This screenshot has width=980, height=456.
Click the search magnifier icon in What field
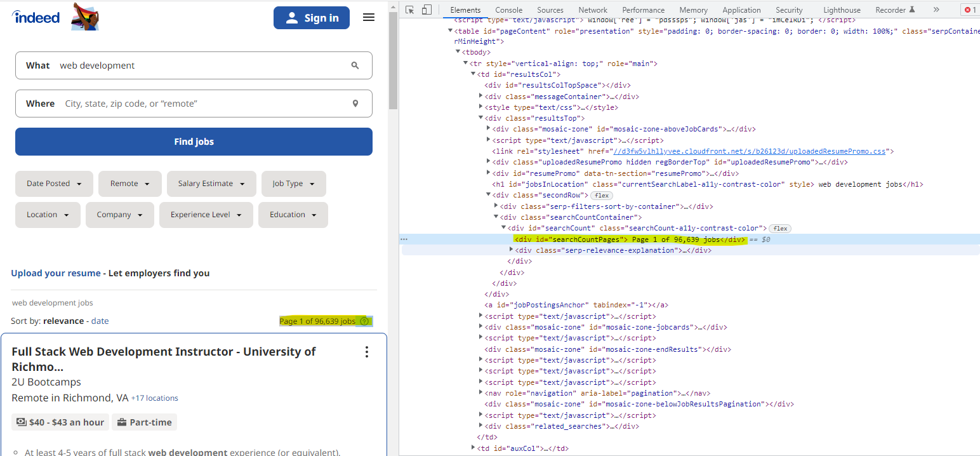[x=355, y=65]
